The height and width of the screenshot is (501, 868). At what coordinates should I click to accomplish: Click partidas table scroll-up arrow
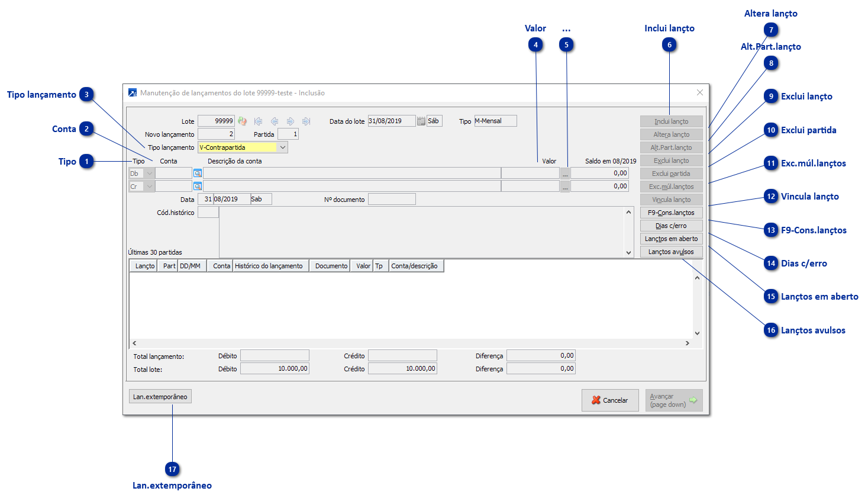click(x=697, y=278)
